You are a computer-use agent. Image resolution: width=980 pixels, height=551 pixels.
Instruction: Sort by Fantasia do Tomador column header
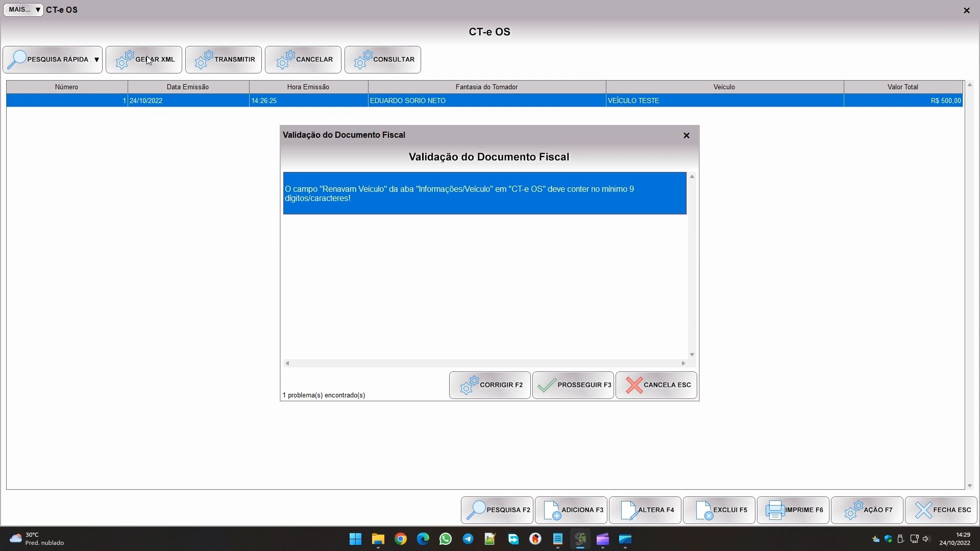coord(487,87)
